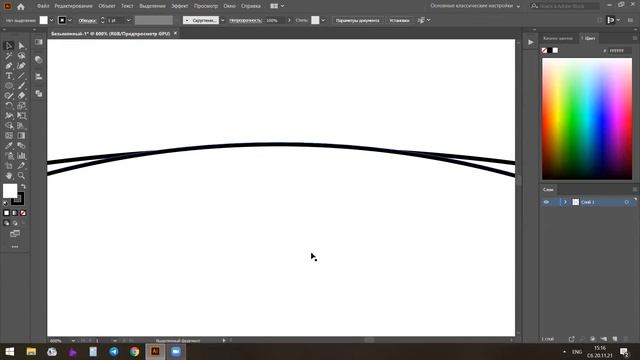Select the Shaper/Pencil tool
The image size is (640, 360).
pos(9,96)
